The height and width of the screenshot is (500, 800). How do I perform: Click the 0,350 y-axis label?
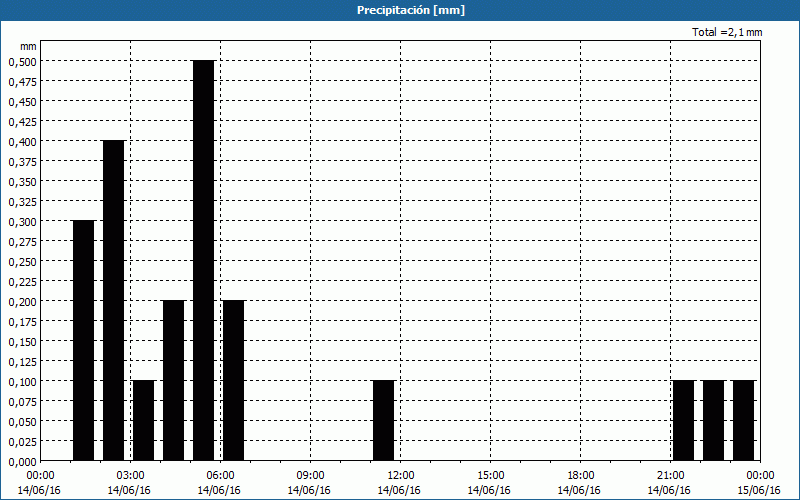click(22, 182)
